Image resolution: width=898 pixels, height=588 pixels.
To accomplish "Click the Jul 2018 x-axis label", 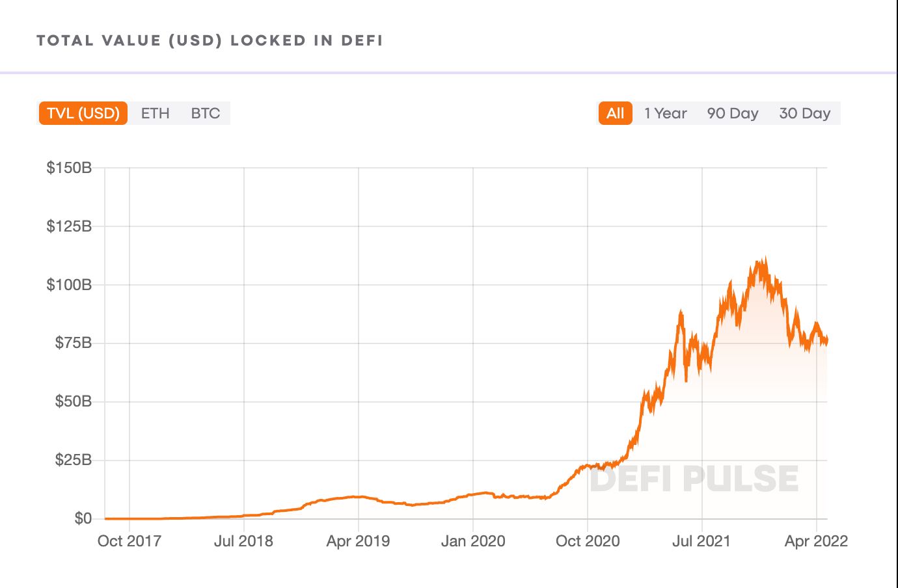I will tap(243, 541).
